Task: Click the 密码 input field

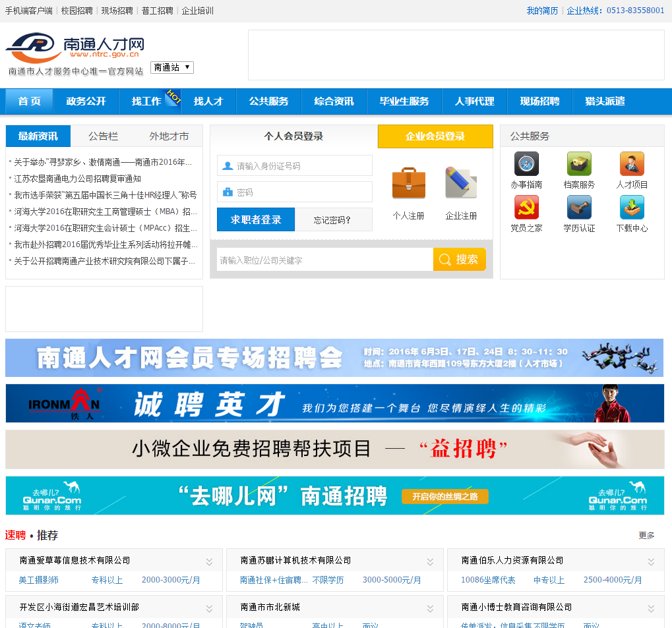Action: pyautogui.click(x=294, y=192)
